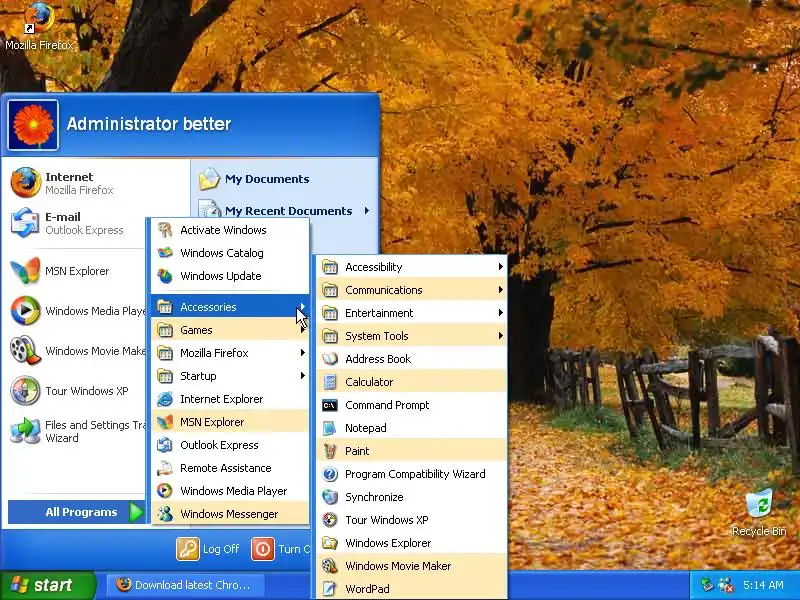This screenshot has width=800, height=600.
Task: Launch Windows Media Player from programs list
Action: coord(230,491)
